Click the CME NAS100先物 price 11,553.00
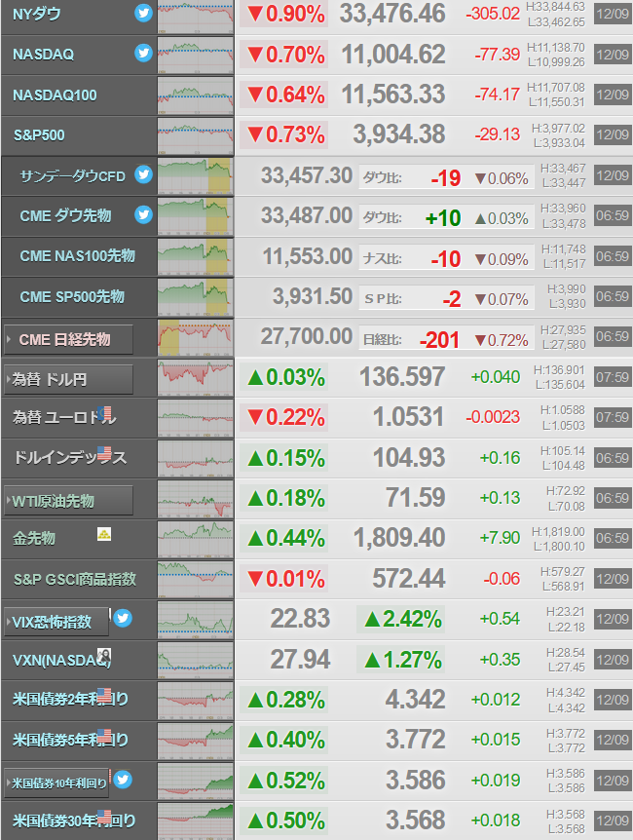Screen dimensions: 633x840 pos(308,256)
